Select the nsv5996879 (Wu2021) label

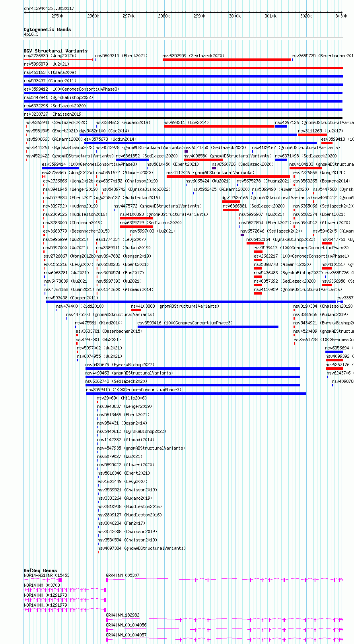click(x=46, y=64)
